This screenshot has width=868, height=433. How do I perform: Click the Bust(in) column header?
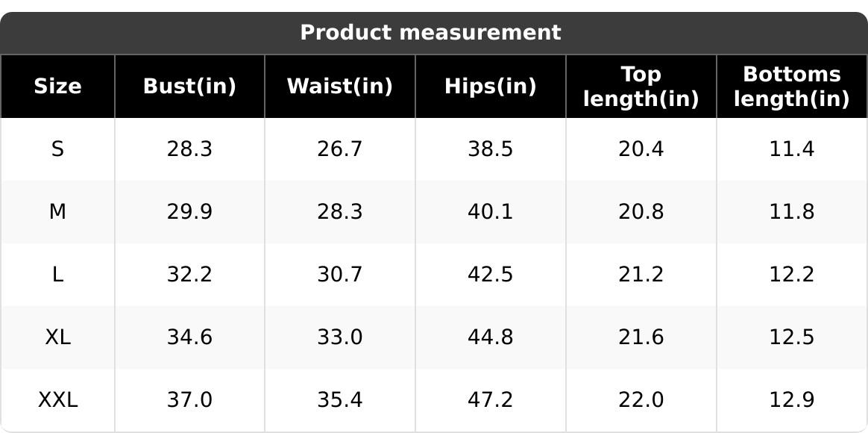(x=189, y=87)
